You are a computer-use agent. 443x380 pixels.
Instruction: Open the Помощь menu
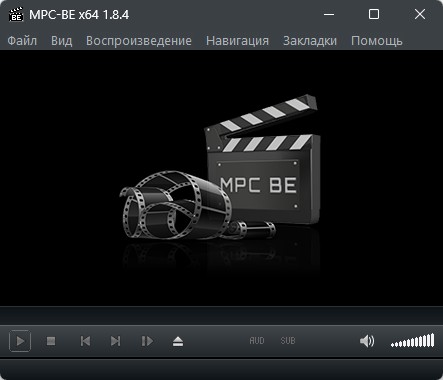coord(377,41)
